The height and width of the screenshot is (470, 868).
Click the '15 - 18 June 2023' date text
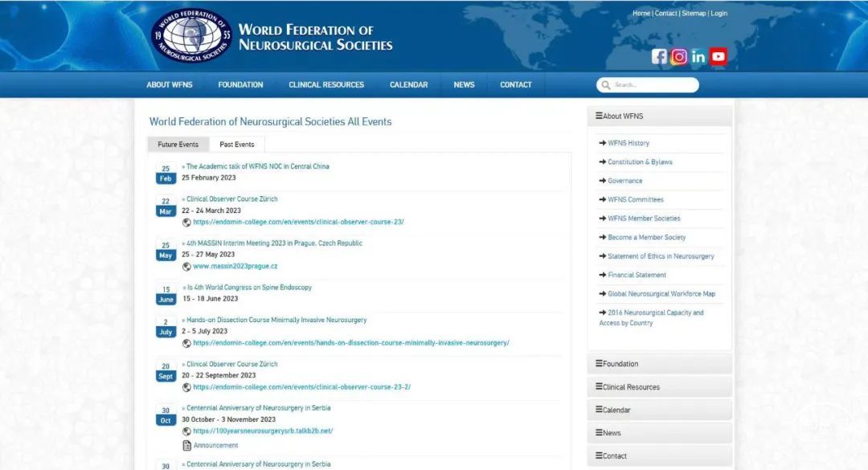click(211, 298)
